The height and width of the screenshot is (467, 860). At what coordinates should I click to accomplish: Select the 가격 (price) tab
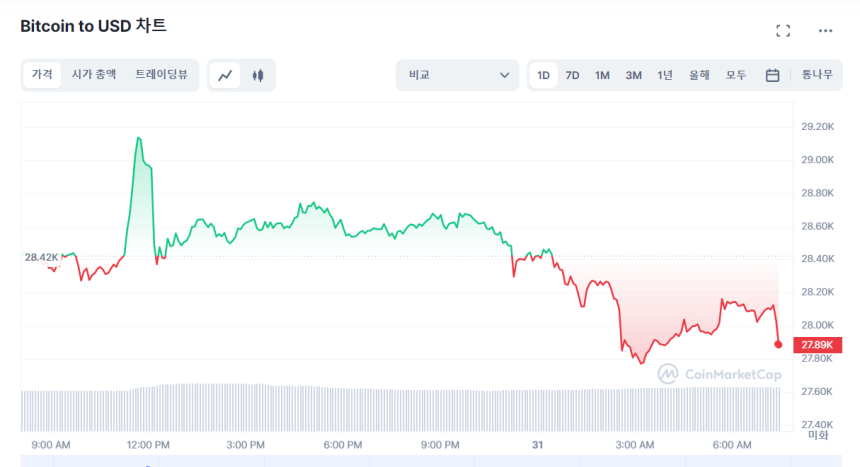pyautogui.click(x=42, y=75)
